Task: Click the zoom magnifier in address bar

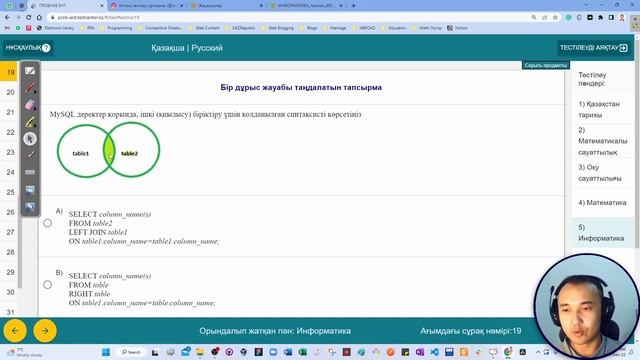Action: 534,18
